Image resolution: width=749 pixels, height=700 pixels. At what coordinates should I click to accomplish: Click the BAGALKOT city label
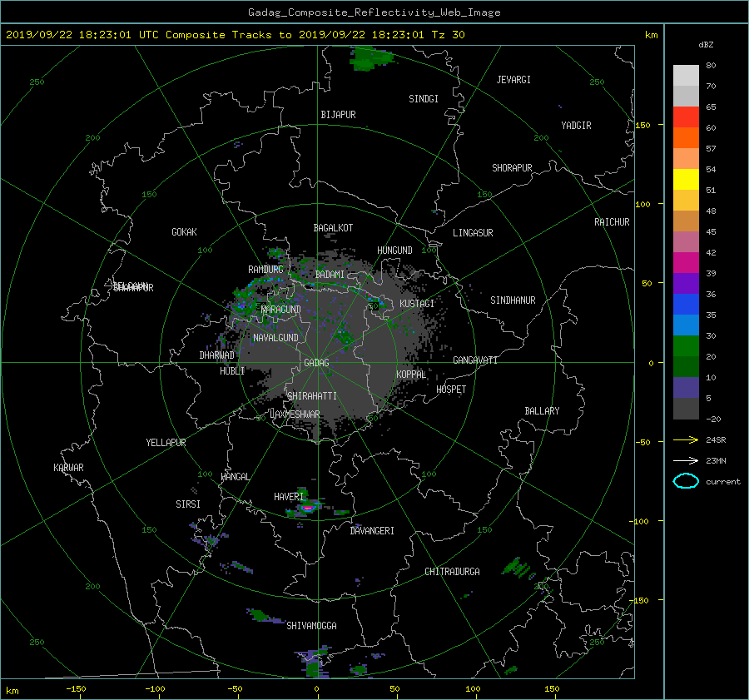[x=333, y=228]
